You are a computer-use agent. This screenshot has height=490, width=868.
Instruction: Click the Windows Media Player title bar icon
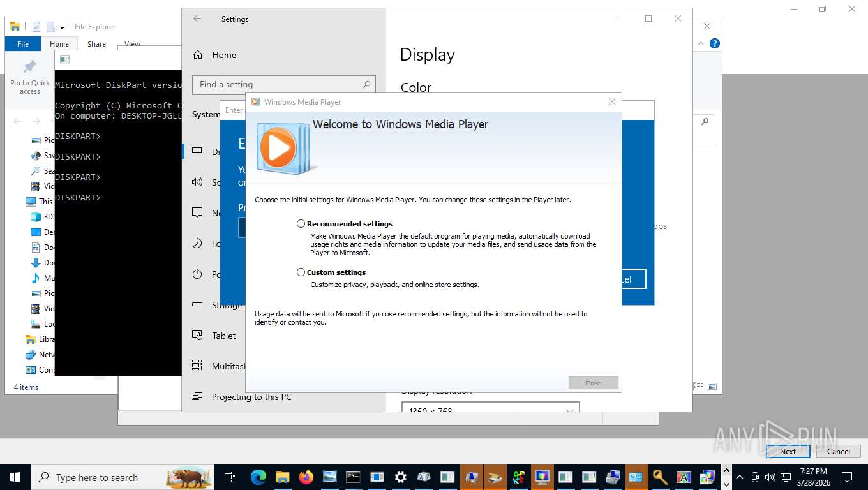click(255, 101)
